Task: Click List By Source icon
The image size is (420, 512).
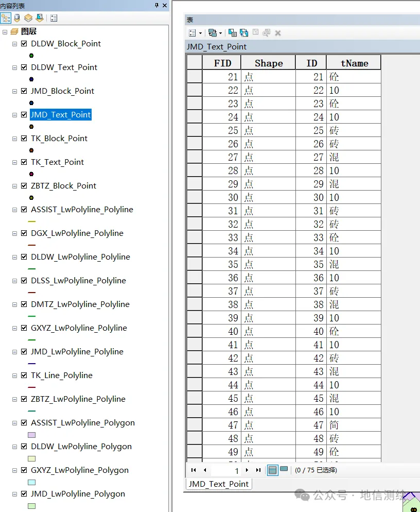Action: point(17,18)
